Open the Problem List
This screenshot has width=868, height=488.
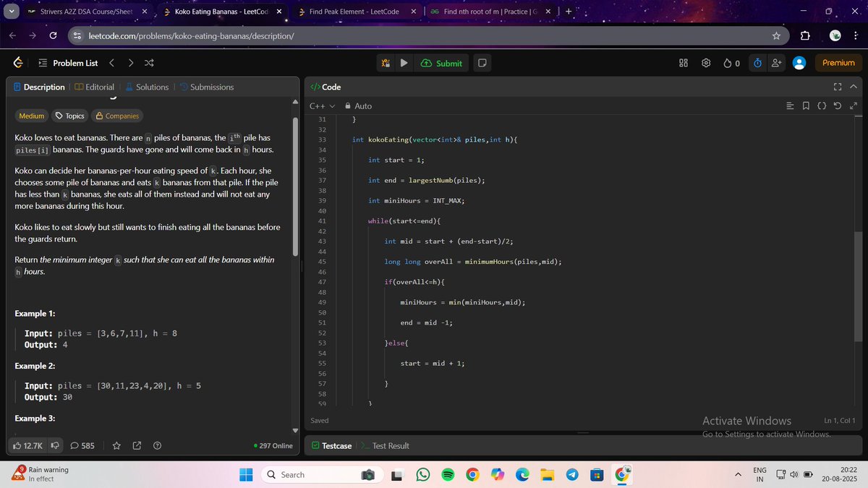point(68,63)
